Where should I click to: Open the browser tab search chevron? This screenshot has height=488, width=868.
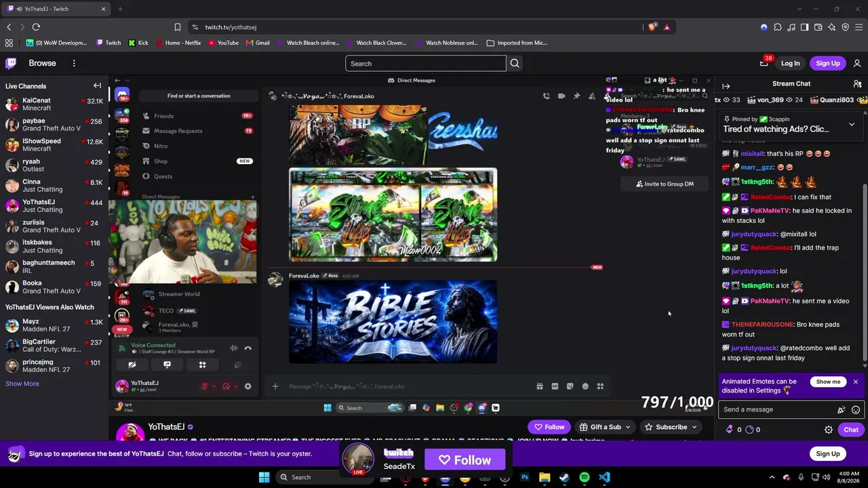coord(799,9)
